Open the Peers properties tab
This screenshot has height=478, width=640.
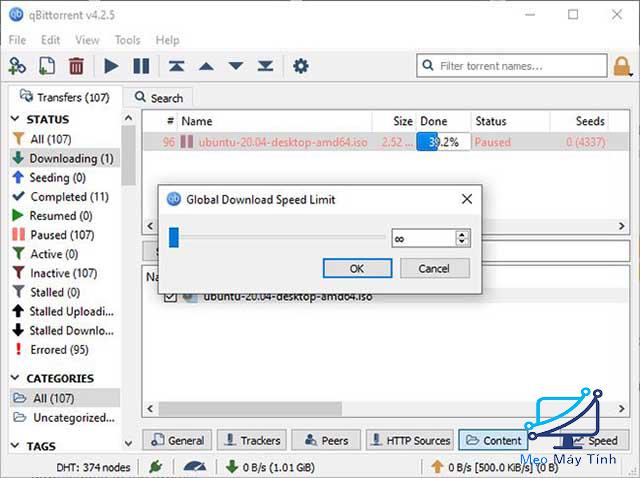click(x=327, y=440)
